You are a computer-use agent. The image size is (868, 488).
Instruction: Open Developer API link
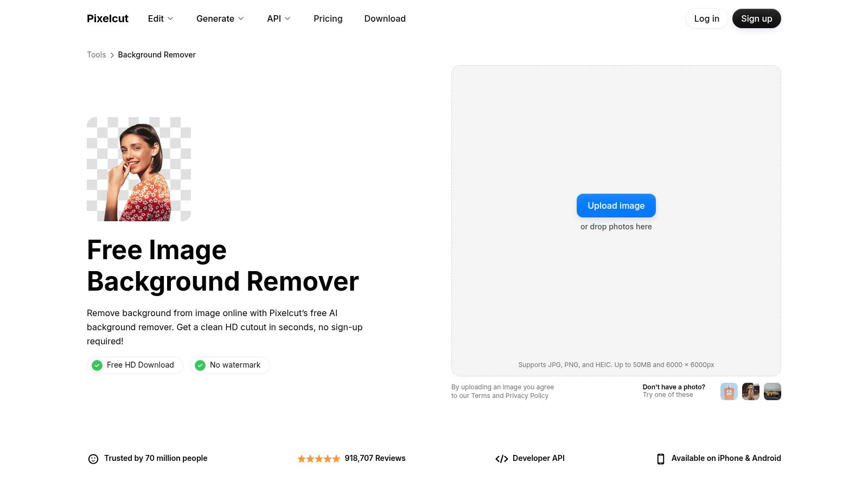(x=538, y=458)
